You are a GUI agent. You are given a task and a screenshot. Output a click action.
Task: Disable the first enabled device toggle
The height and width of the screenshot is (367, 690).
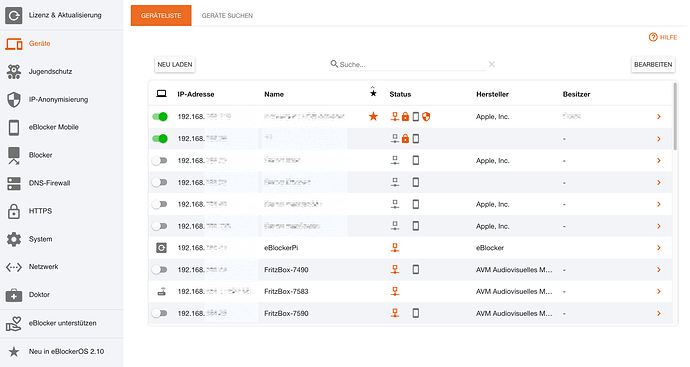pyautogui.click(x=160, y=117)
